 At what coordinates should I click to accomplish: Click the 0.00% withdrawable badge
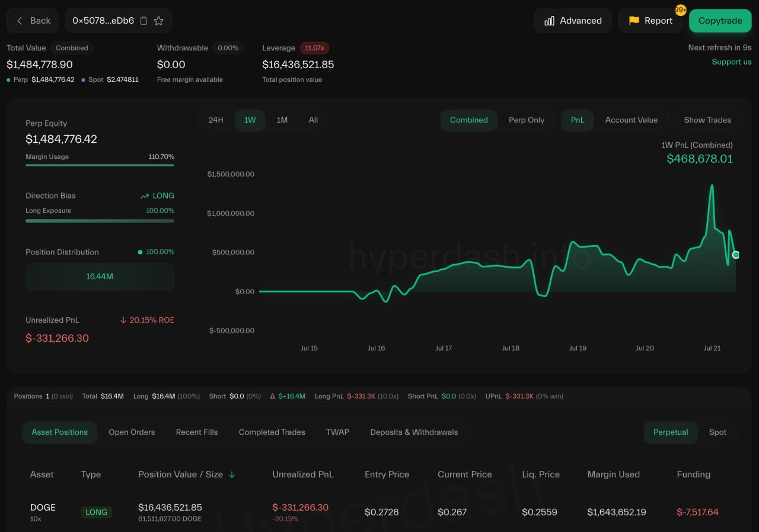(228, 48)
